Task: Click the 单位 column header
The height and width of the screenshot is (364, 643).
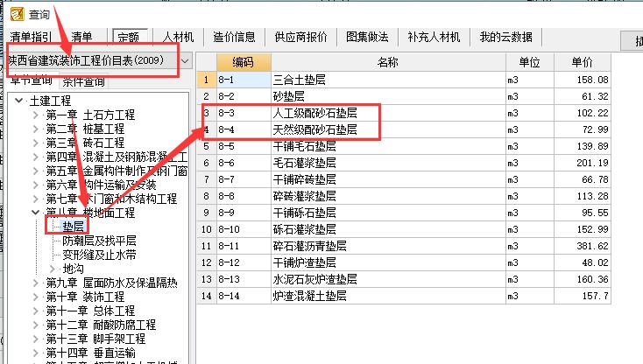Action: tap(529, 62)
